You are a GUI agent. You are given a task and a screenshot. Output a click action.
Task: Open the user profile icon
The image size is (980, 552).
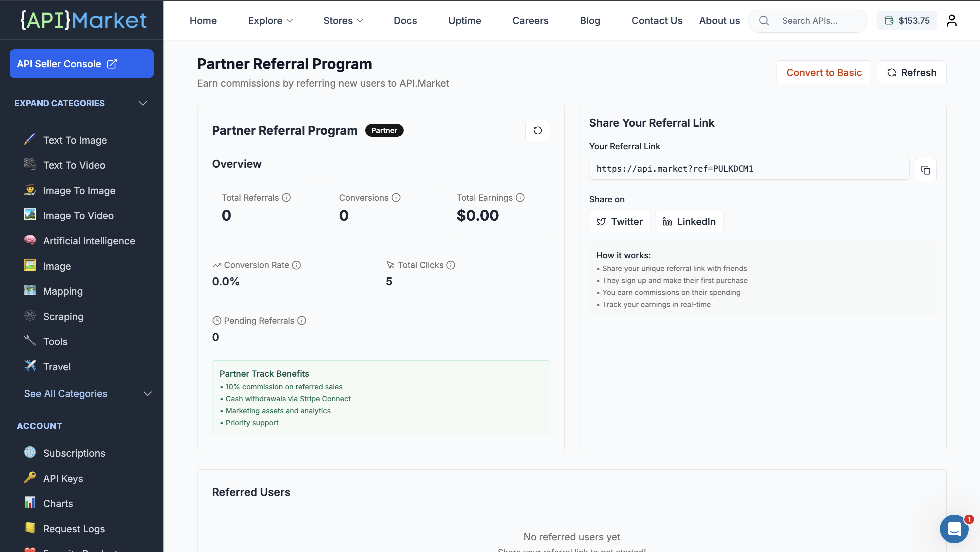pos(951,21)
